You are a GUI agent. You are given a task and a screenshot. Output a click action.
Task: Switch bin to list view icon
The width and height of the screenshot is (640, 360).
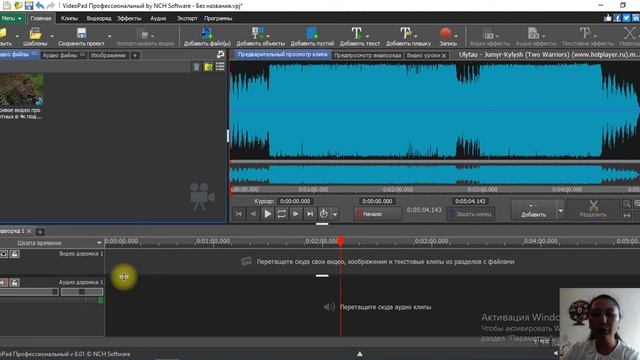pos(220,67)
